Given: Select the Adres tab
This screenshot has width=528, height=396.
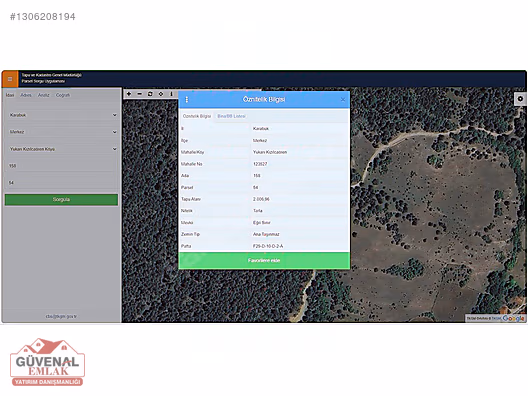Looking at the screenshot, I should [26, 95].
